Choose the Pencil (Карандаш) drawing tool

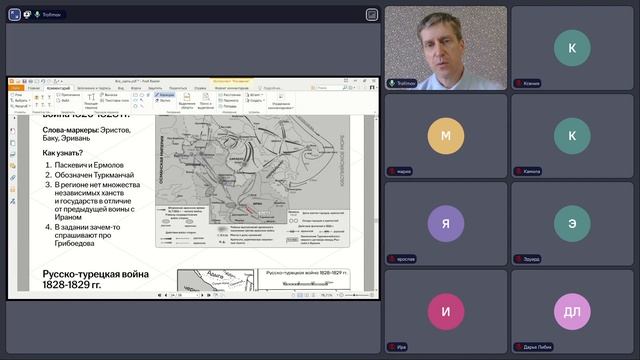click(x=164, y=95)
